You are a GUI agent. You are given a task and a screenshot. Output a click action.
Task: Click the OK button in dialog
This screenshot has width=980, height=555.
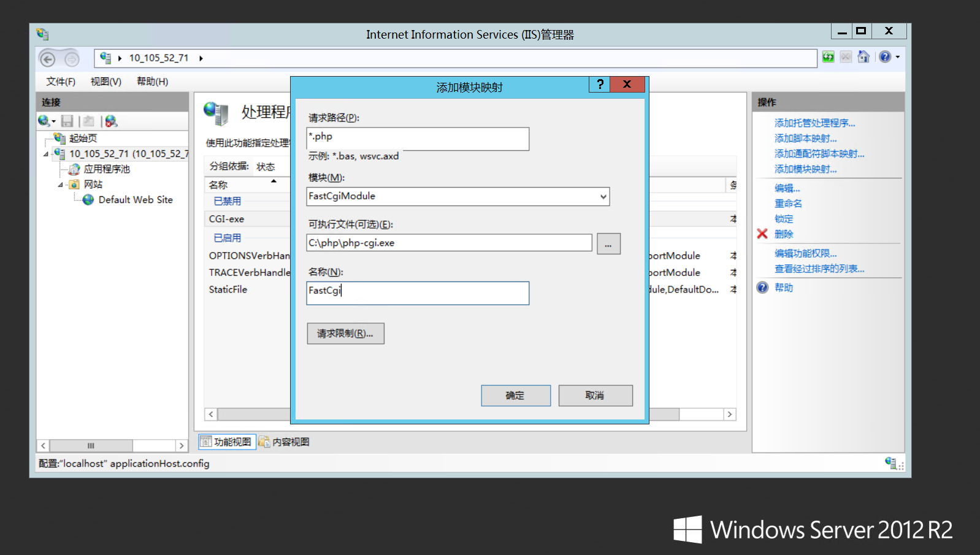pyautogui.click(x=515, y=396)
